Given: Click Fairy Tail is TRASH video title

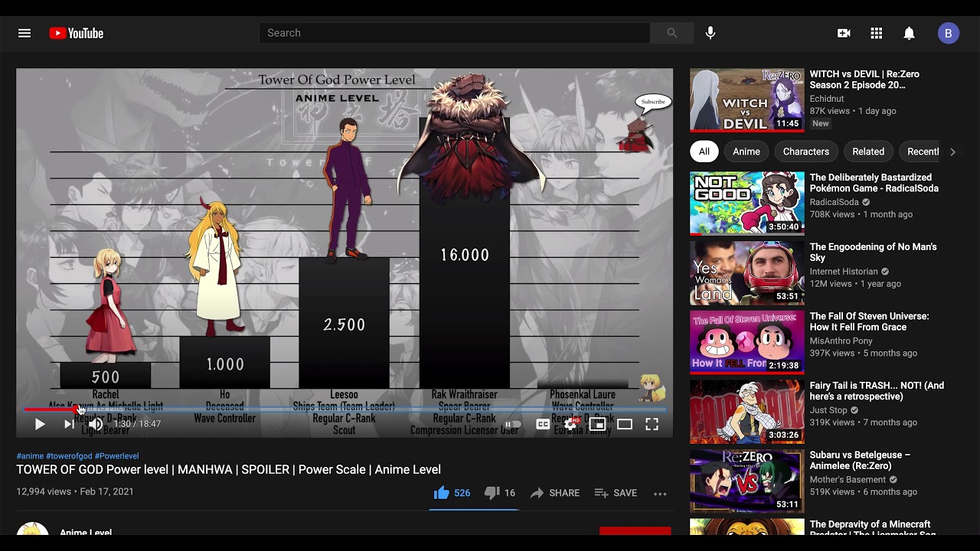Looking at the screenshot, I should pyautogui.click(x=877, y=391).
